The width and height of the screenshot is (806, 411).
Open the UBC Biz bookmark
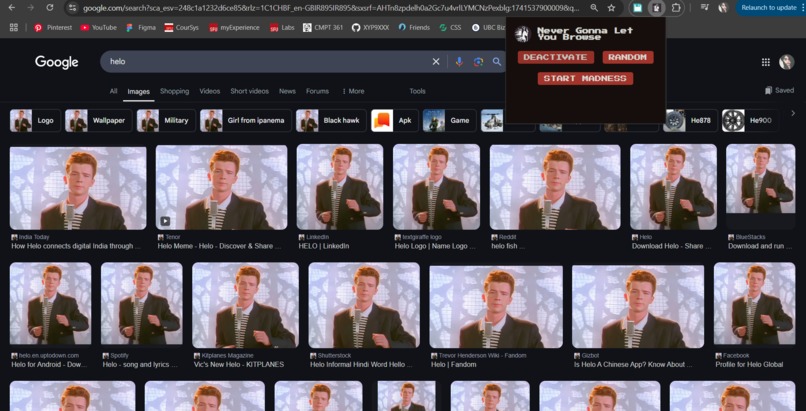488,28
